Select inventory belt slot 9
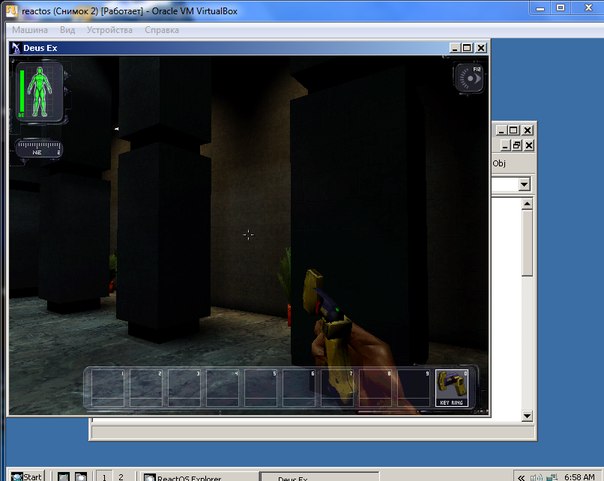The width and height of the screenshot is (604, 481). point(413,387)
